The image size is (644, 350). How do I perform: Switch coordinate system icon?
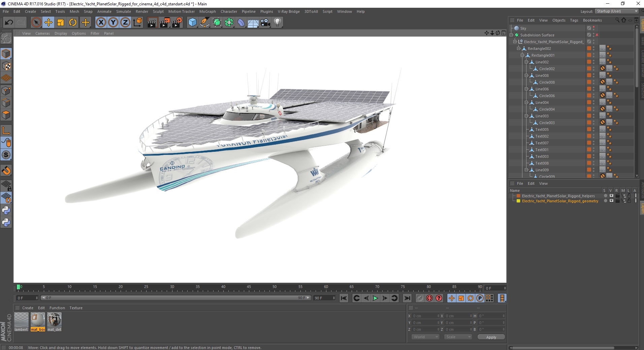tap(137, 23)
